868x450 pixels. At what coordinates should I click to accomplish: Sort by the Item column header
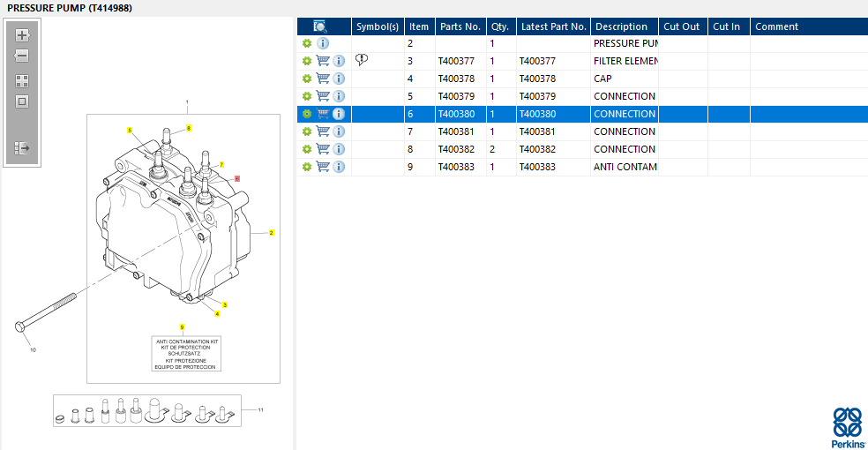419,26
